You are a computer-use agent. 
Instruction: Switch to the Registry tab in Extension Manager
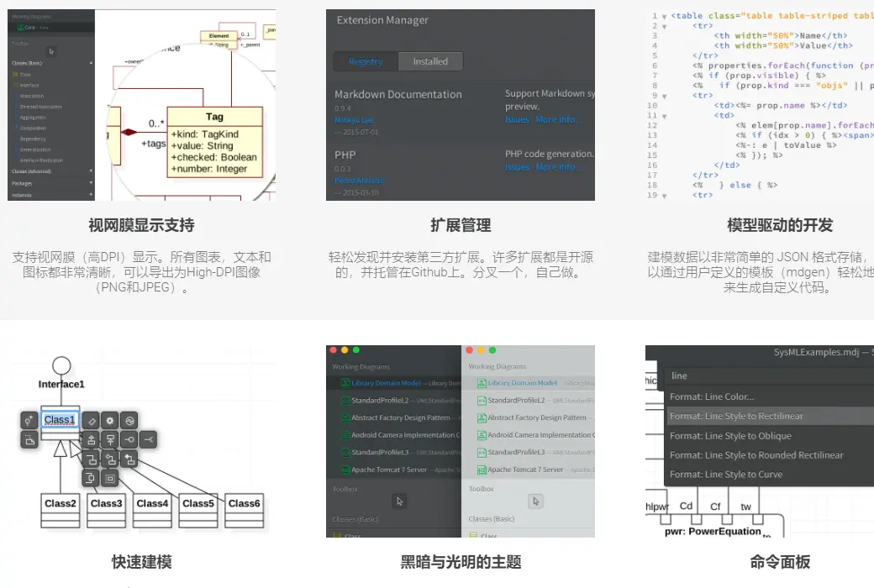[x=366, y=61]
